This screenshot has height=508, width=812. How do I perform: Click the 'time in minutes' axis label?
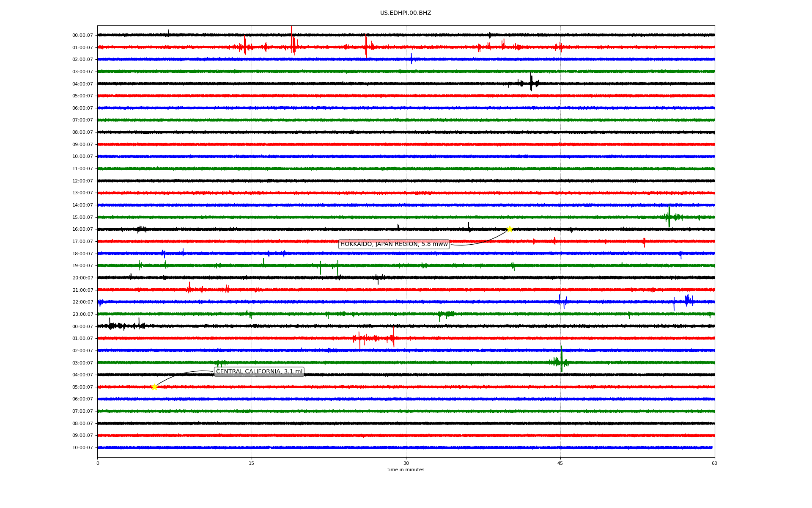coord(406,470)
